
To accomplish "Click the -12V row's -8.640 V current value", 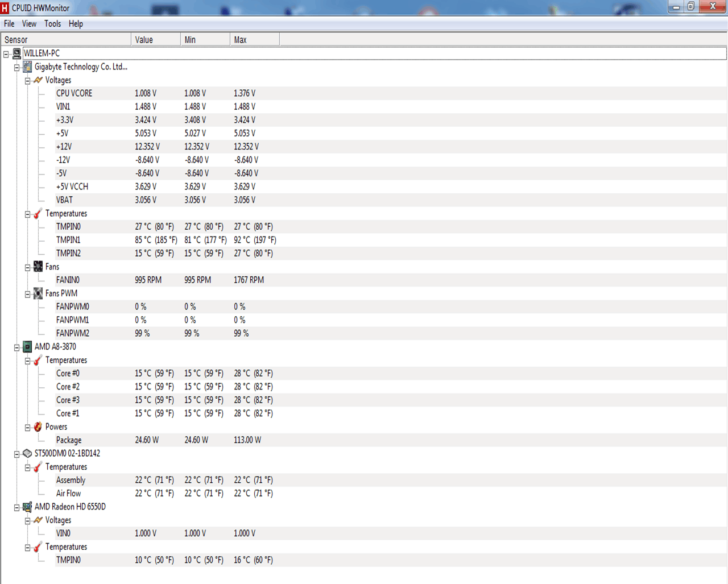I will [147, 160].
